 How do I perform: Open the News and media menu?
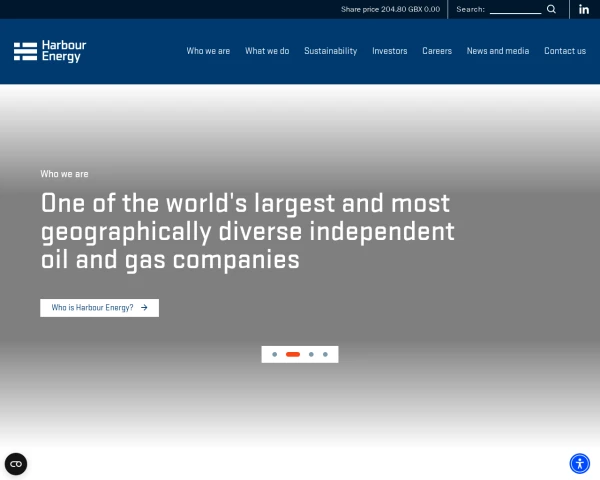tap(498, 51)
